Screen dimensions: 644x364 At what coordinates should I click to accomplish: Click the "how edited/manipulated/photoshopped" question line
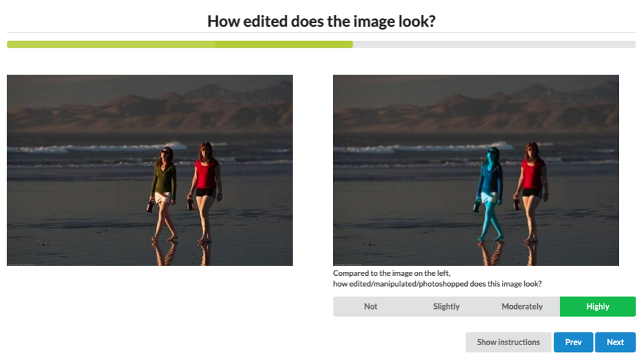pyautogui.click(x=437, y=284)
